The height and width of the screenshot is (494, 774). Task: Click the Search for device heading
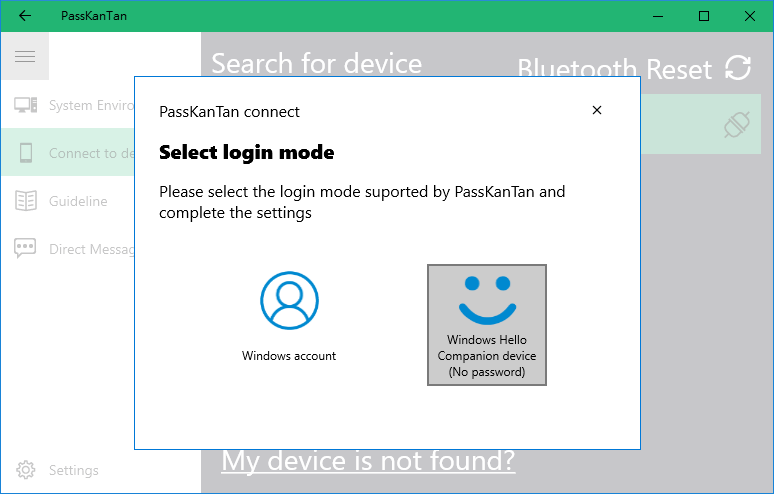pos(316,64)
